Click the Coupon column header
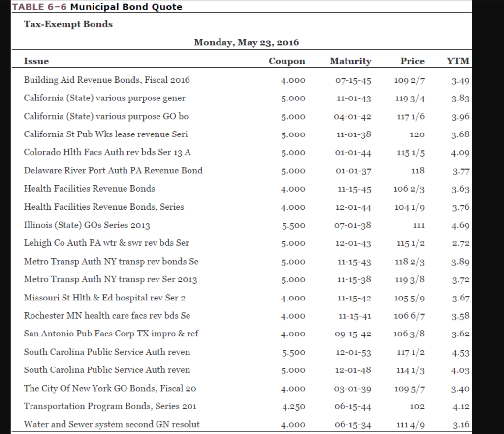 pos(286,61)
